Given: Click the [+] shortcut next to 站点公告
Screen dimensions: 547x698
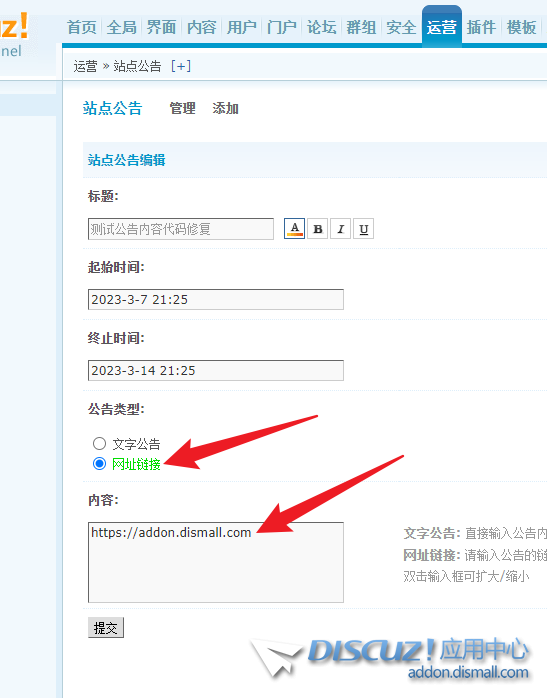Looking at the screenshot, I should click(181, 66).
